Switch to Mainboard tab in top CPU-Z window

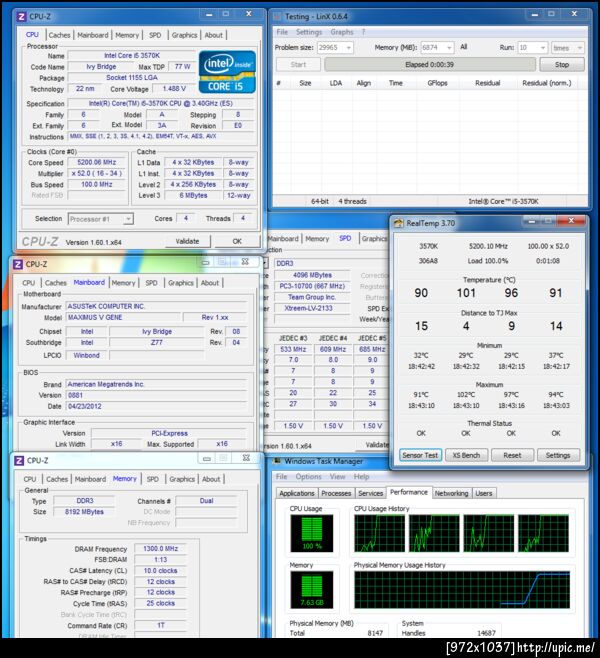[x=93, y=35]
